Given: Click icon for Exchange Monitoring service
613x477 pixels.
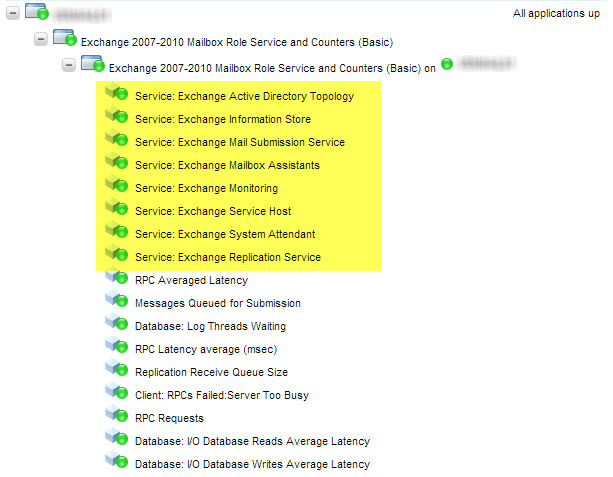Looking at the screenshot, I should pos(117,184).
